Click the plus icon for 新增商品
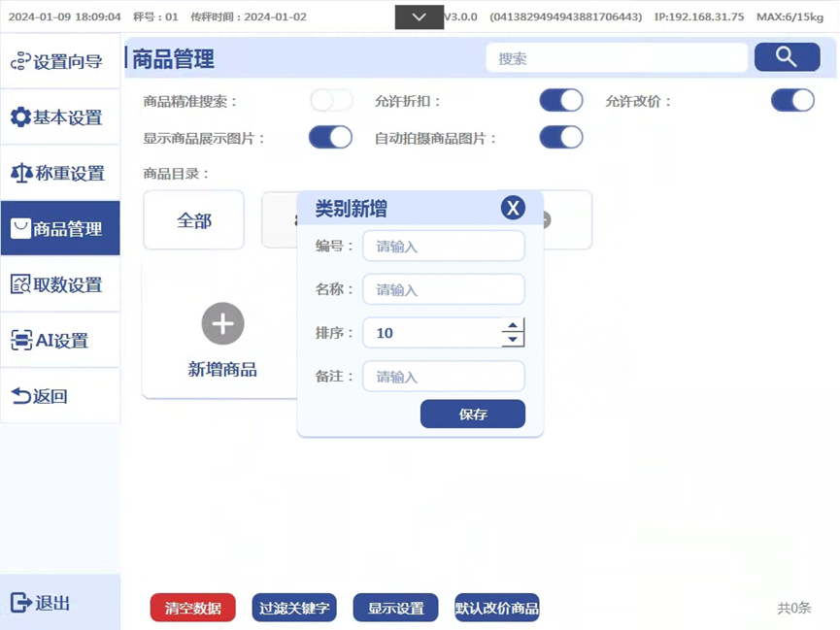Image resolution: width=840 pixels, height=630 pixels. [222, 323]
